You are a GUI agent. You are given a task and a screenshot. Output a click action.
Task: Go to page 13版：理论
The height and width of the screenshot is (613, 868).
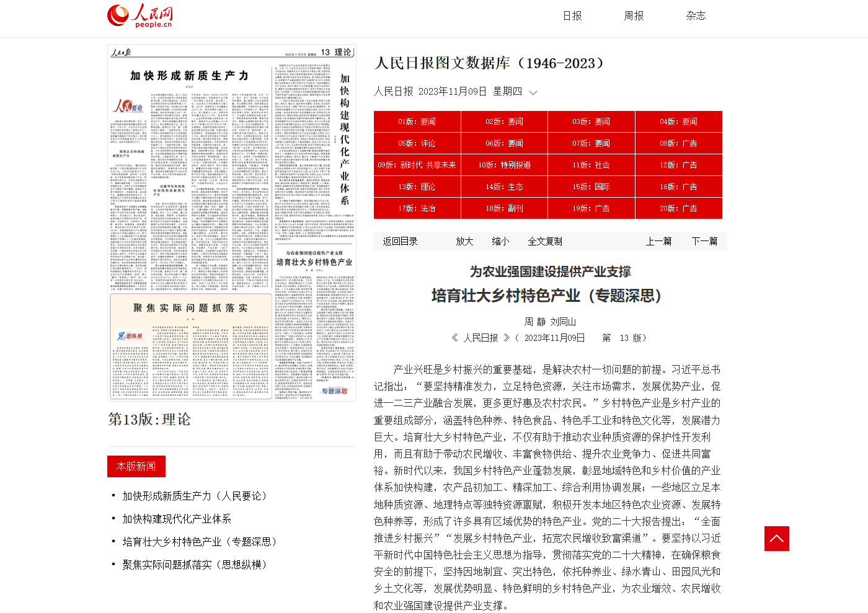pyautogui.click(x=417, y=187)
